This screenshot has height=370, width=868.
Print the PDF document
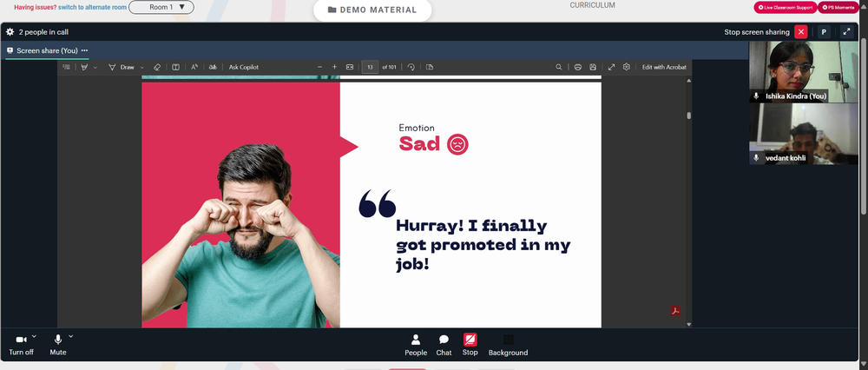point(577,67)
